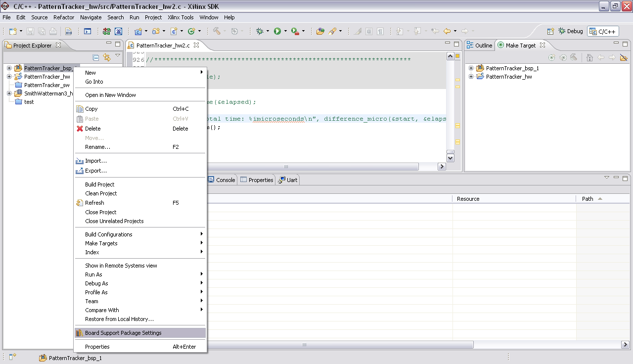Switch to the Debug perspective
633x364 pixels.
tap(571, 31)
